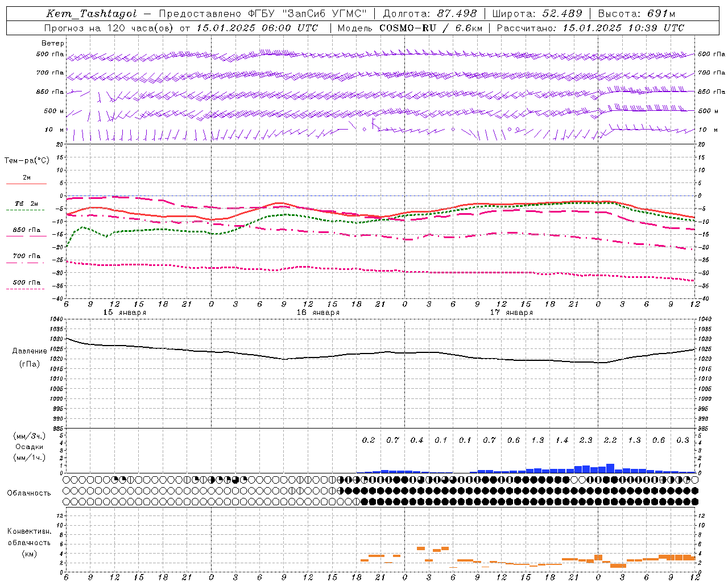728x582 pixels.
Task: Click the precipitation value 2.3
Action: (x=586, y=440)
